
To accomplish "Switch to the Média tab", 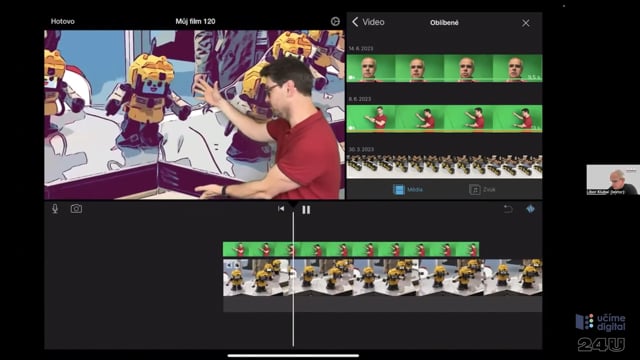I will [408, 189].
